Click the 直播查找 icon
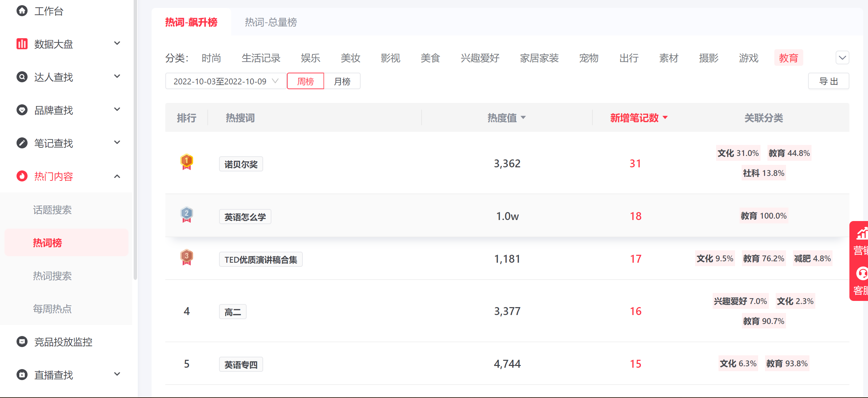The height and width of the screenshot is (398, 868). coord(22,375)
